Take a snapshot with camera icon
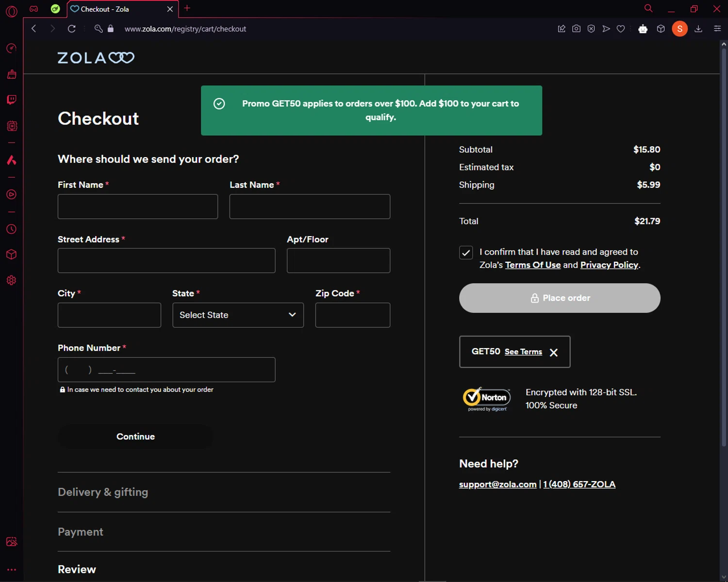The height and width of the screenshot is (582, 728). pos(576,29)
